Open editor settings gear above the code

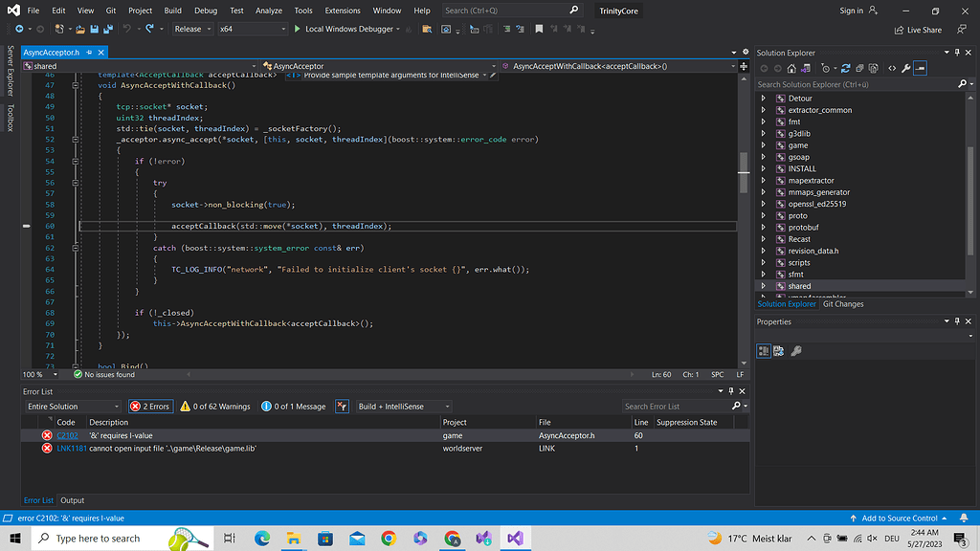pyautogui.click(x=745, y=52)
